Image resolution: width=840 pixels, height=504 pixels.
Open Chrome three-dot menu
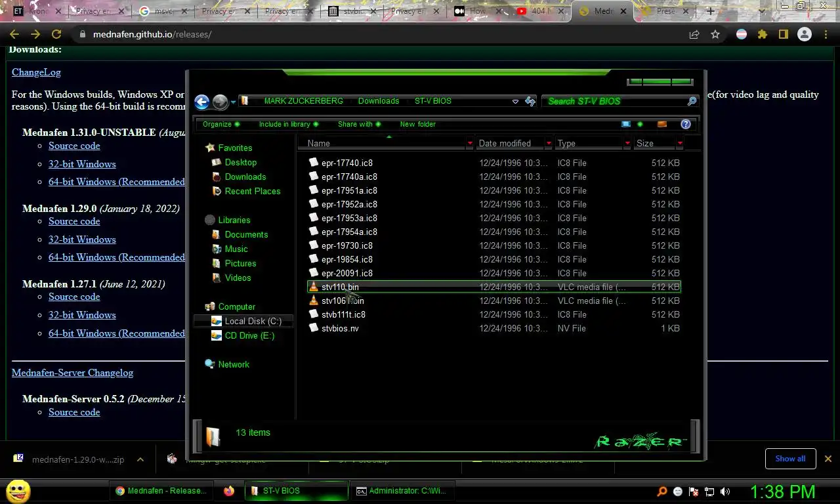(826, 34)
